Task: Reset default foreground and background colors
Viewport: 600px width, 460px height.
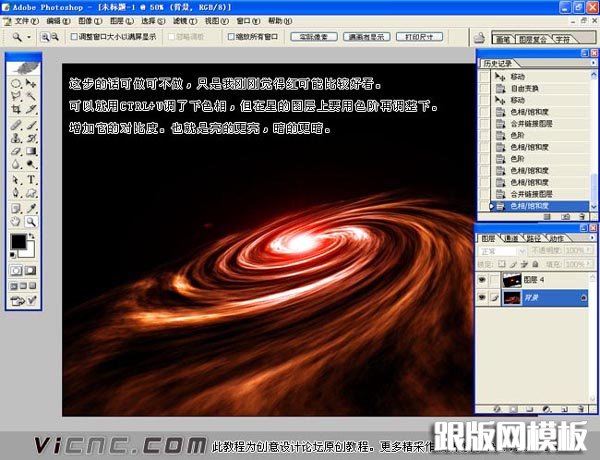Action: coord(13,255)
